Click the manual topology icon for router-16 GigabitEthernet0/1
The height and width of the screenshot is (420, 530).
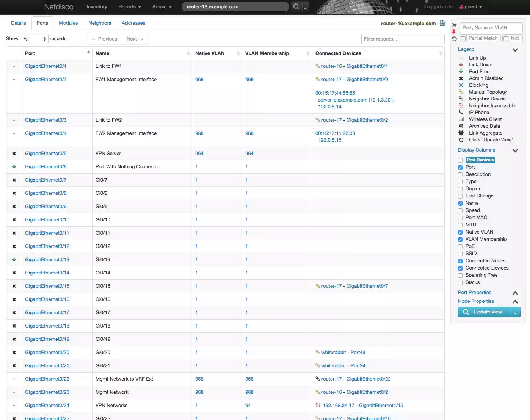pos(317,66)
